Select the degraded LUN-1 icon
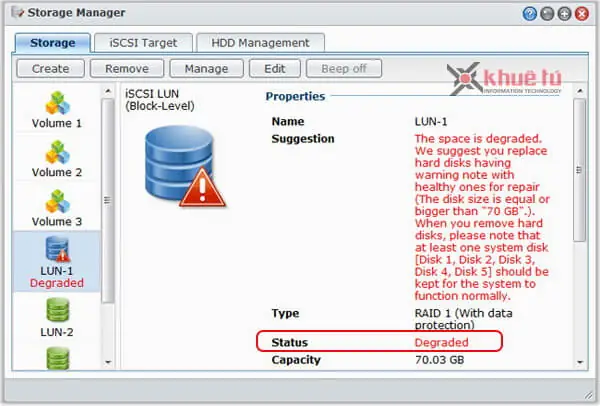 57,249
